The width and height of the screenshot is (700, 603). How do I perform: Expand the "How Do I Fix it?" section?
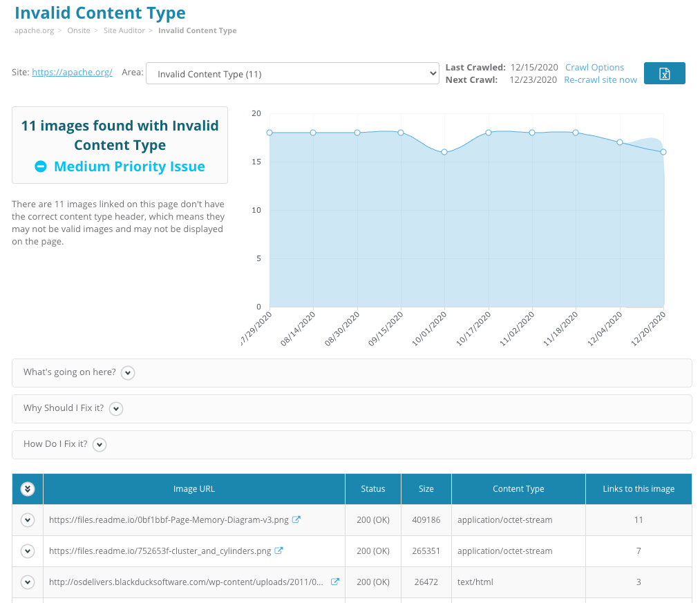100,444
